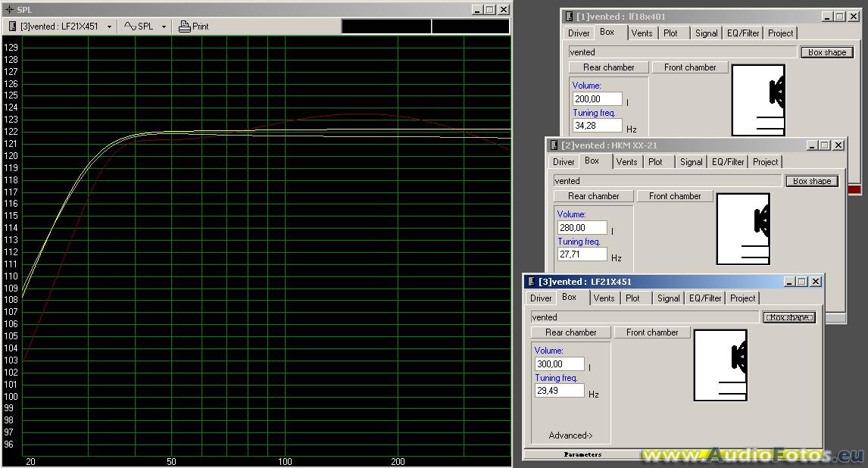Click Tuning freq. field showing 29,49

(559, 391)
